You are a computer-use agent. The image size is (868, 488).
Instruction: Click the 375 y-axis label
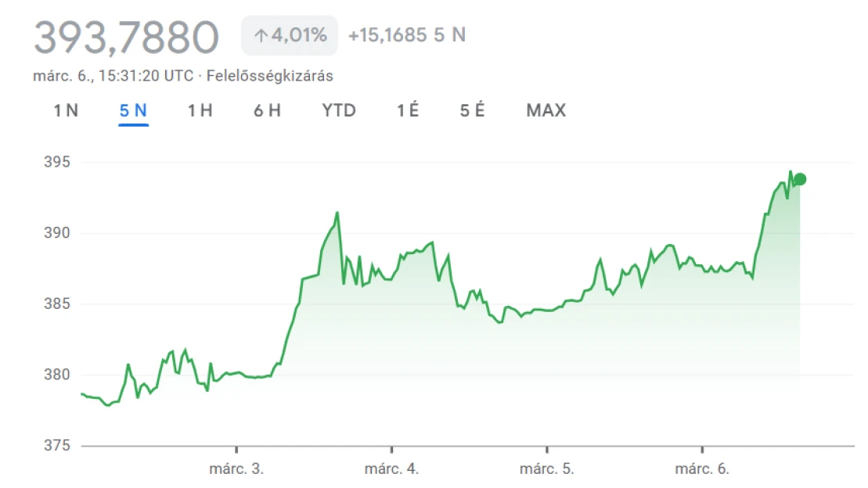point(58,445)
